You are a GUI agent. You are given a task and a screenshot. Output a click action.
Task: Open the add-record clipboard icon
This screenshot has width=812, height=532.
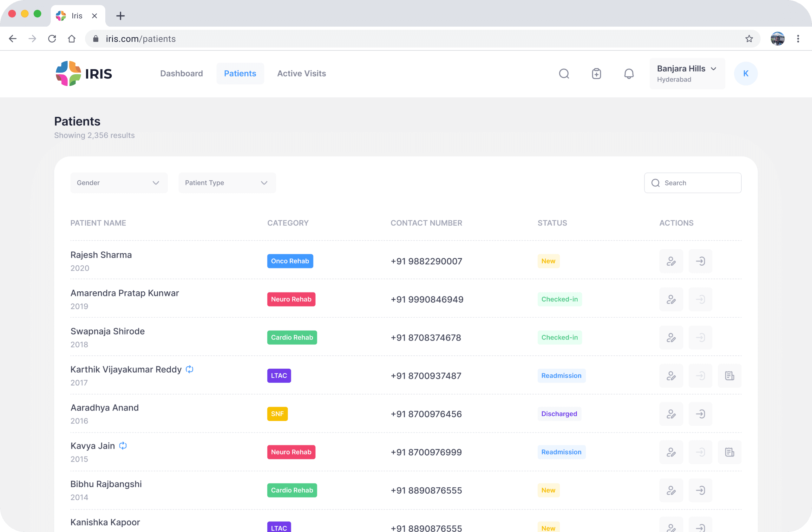[596, 74]
